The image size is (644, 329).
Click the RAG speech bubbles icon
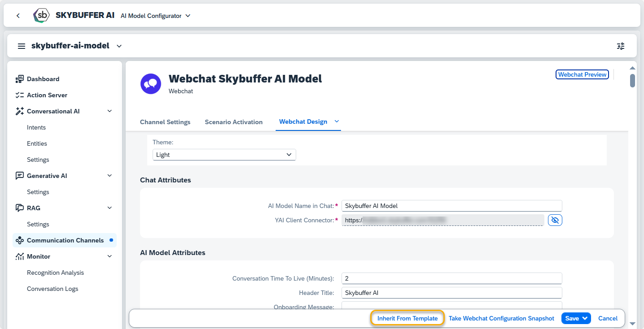point(19,208)
